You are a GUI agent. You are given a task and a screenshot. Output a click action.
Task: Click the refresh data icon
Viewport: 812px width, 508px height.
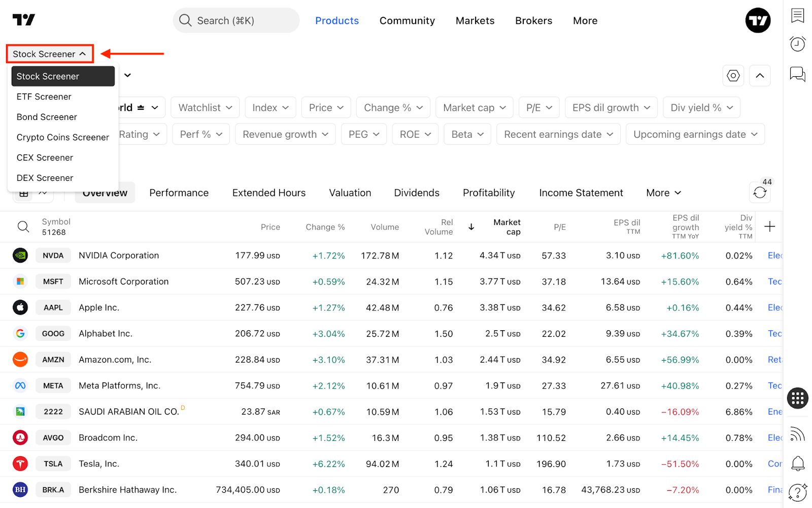tap(760, 193)
